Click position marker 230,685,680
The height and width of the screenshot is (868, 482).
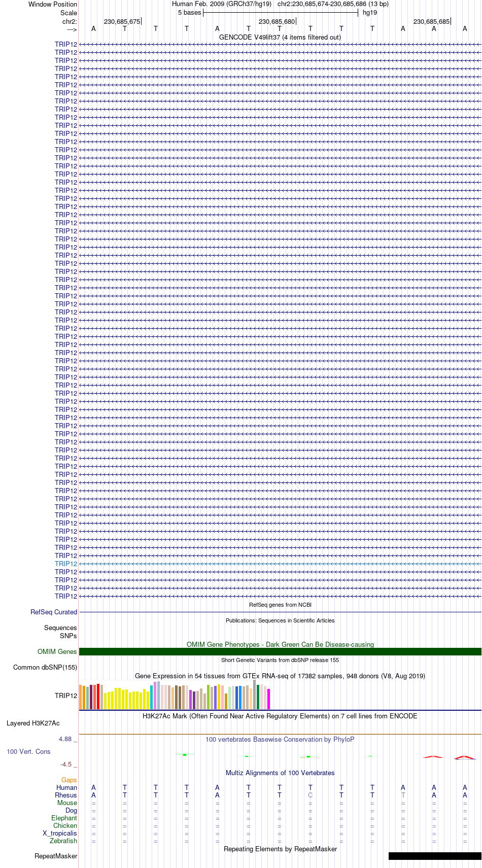point(277,21)
